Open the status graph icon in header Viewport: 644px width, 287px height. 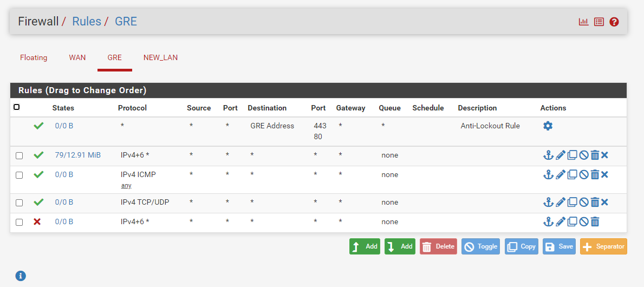[x=583, y=22]
